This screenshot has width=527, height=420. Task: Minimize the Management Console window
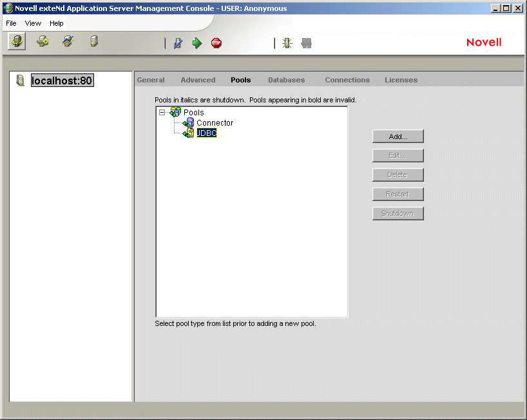[x=495, y=8]
